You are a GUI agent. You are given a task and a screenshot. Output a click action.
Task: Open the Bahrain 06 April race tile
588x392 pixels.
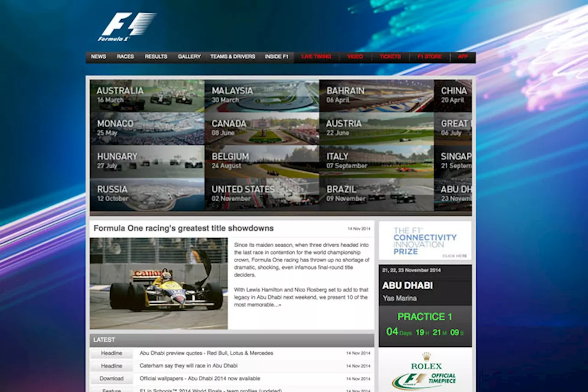377,96
